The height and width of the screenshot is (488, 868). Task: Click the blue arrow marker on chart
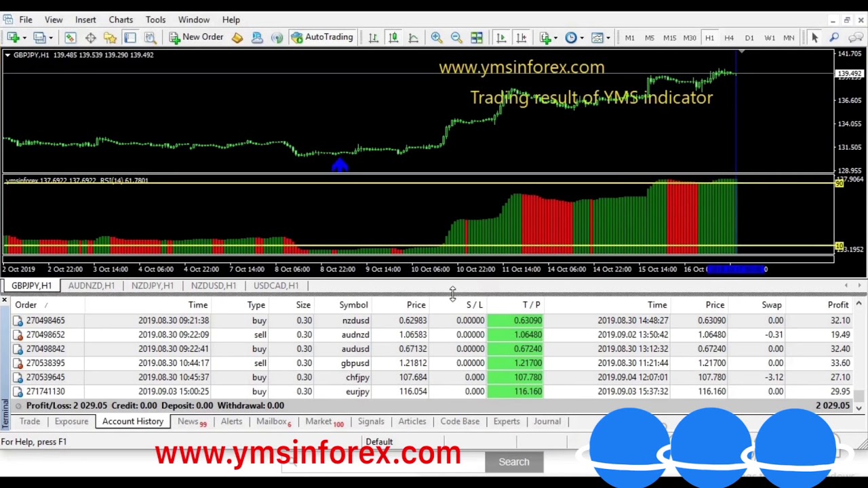340,165
